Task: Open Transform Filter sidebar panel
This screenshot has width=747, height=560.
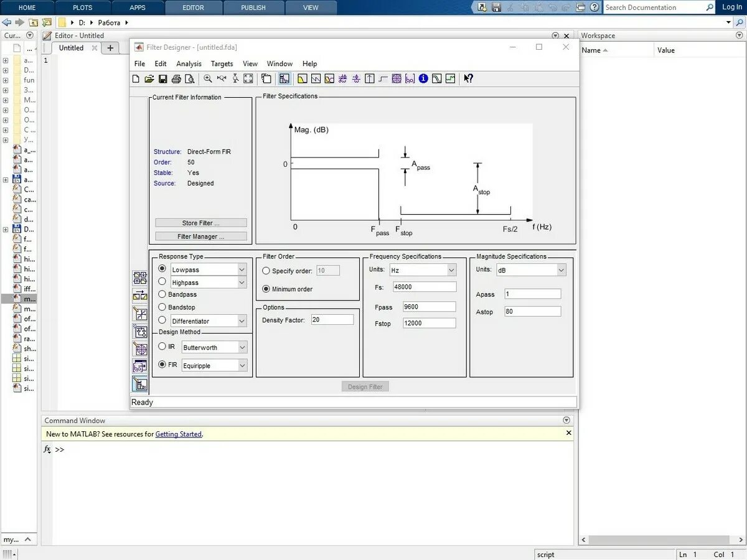Action: coord(140,296)
